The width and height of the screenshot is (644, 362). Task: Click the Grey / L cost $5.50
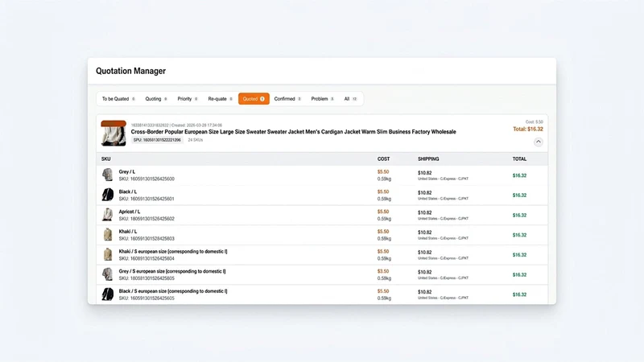click(383, 172)
